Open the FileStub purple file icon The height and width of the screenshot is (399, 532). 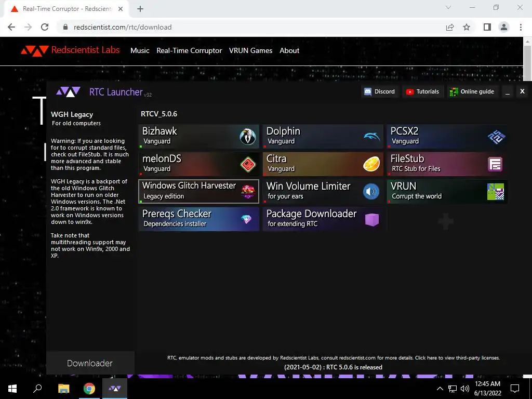[x=495, y=164]
